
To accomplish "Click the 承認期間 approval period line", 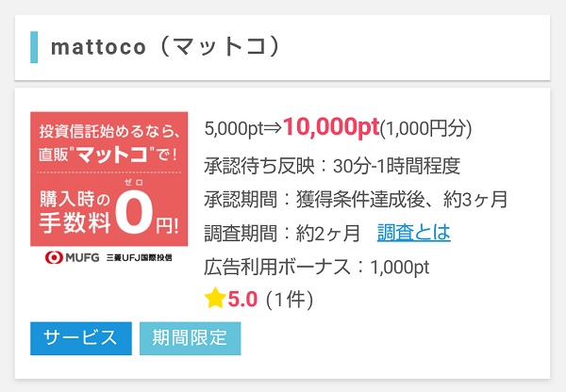I will pos(356,199).
